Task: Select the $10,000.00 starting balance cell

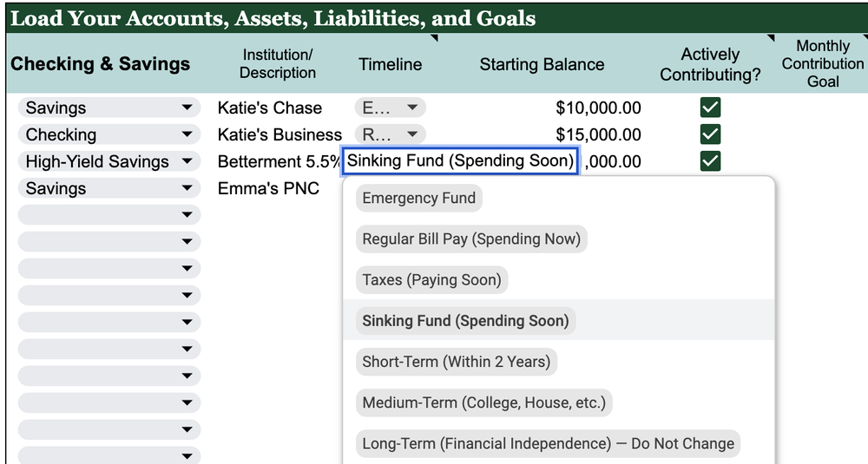Action: (598, 108)
